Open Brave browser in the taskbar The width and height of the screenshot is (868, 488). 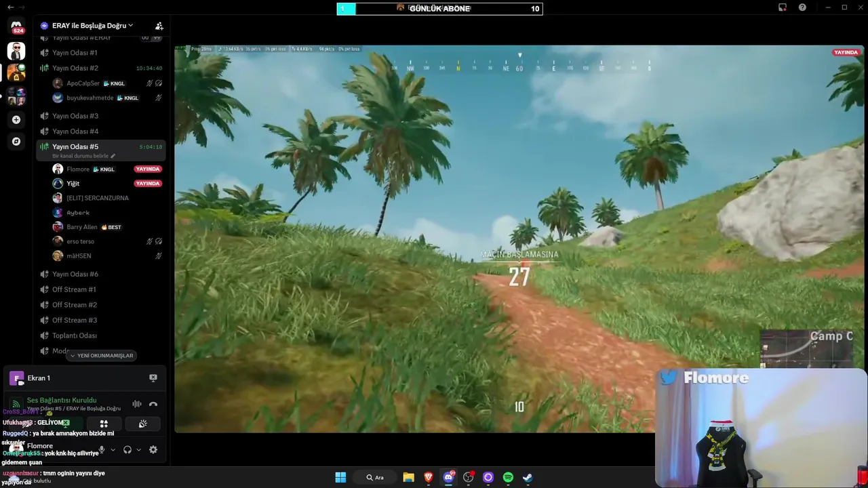[x=429, y=477]
